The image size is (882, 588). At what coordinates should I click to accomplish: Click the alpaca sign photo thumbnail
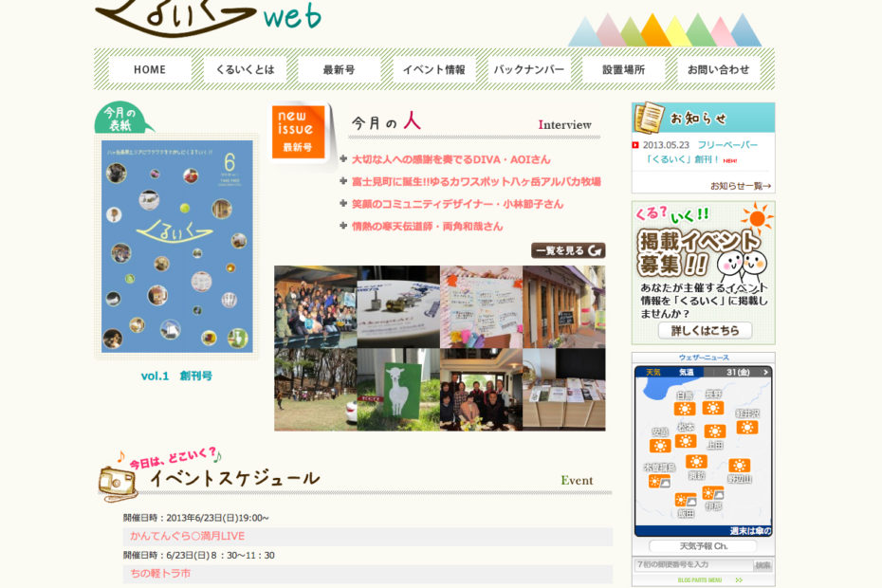coord(398,390)
